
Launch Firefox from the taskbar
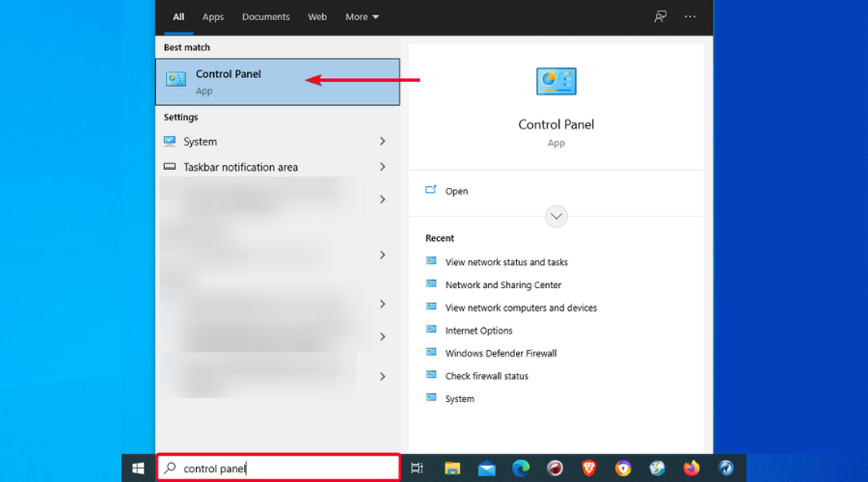tap(692, 469)
